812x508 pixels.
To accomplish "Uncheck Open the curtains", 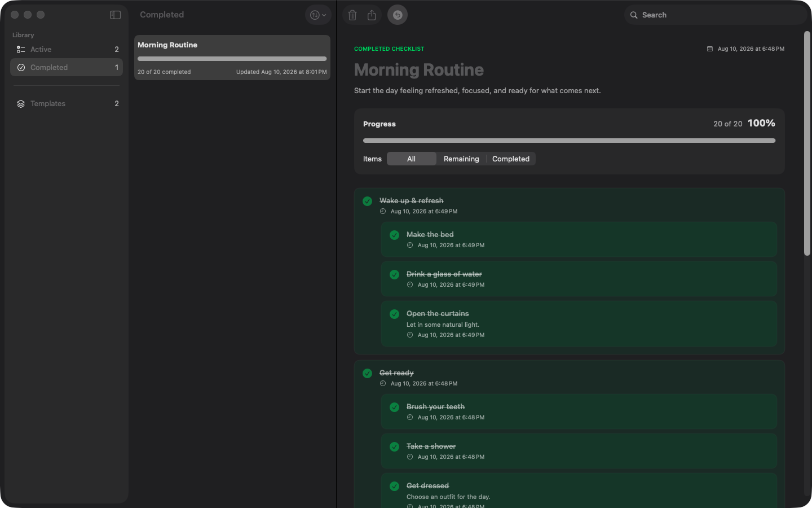I will (x=395, y=314).
